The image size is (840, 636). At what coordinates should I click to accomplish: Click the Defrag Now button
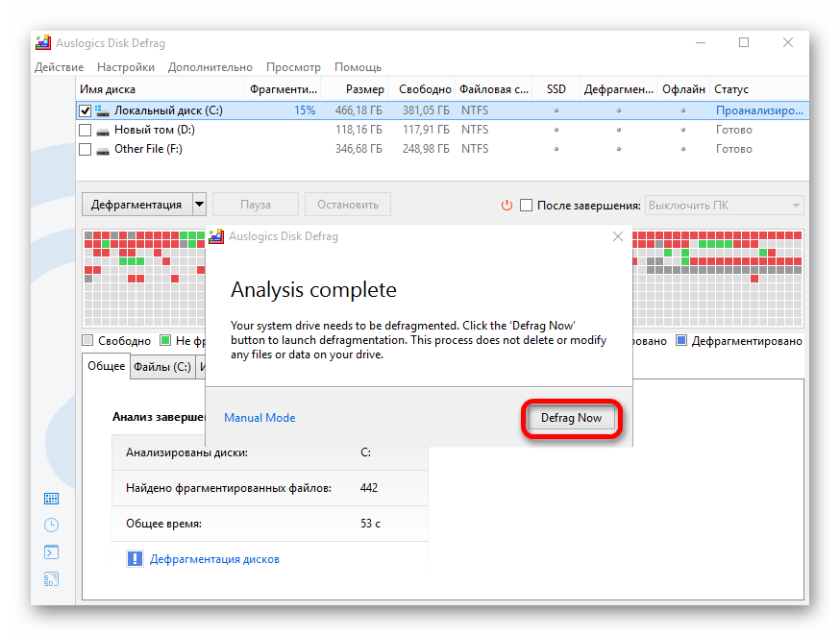pyautogui.click(x=571, y=418)
